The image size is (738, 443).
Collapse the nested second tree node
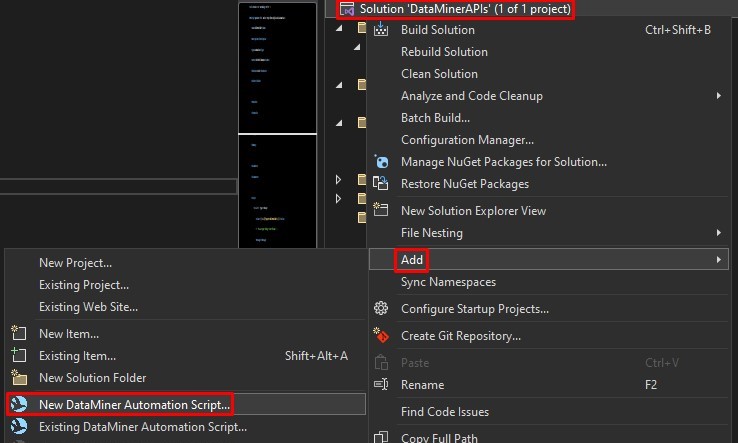pyautogui.click(x=357, y=47)
